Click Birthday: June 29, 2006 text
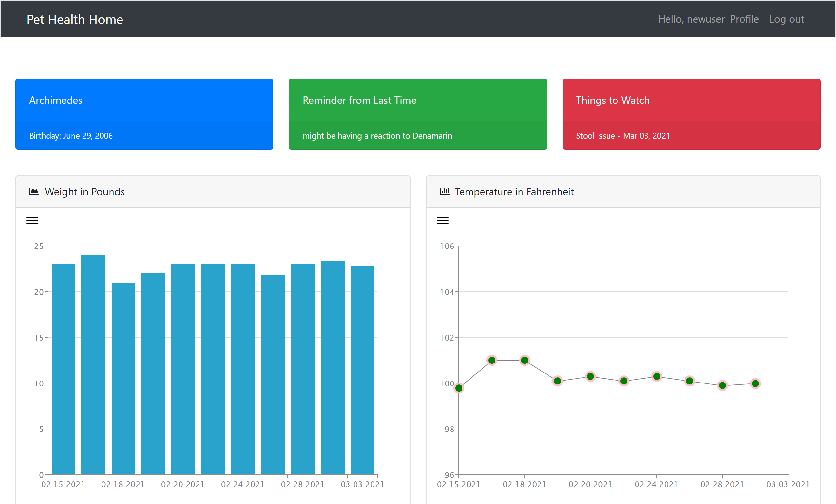This screenshot has width=836, height=504. pos(71,136)
